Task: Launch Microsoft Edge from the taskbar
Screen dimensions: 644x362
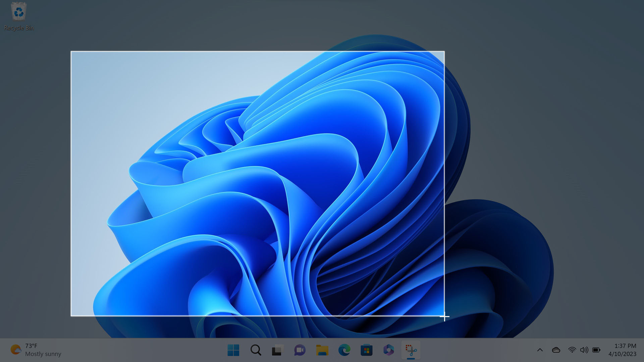Action: pyautogui.click(x=344, y=350)
